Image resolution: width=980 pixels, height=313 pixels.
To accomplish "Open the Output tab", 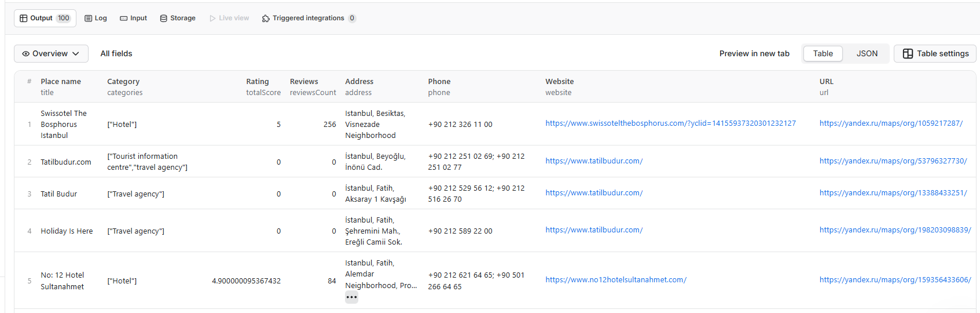I will [45, 18].
